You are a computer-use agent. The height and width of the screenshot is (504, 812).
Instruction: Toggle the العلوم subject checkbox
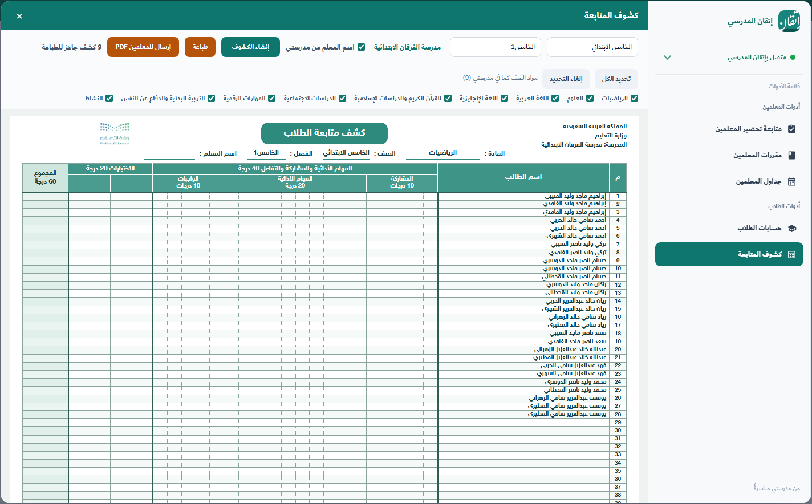pyautogui.click(x=590, y=99)
